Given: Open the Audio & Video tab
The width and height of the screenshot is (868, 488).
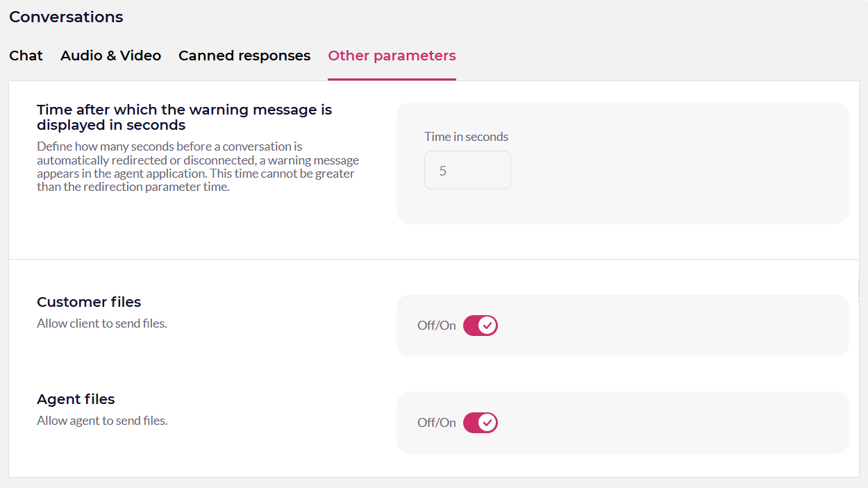Looking at the screenshot, I should coord(110,56).
